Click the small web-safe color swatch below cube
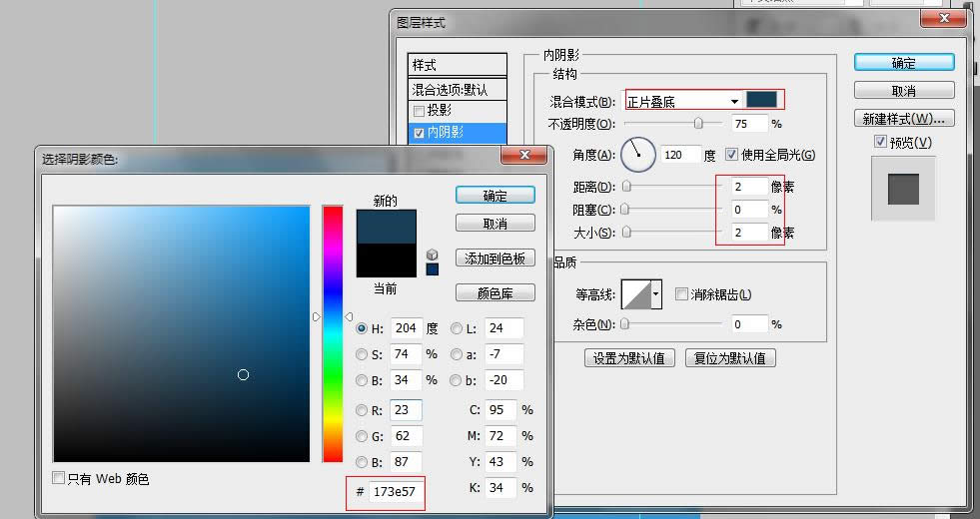The image size is (980, 519). pyautogui.click(x=432, y=269)
